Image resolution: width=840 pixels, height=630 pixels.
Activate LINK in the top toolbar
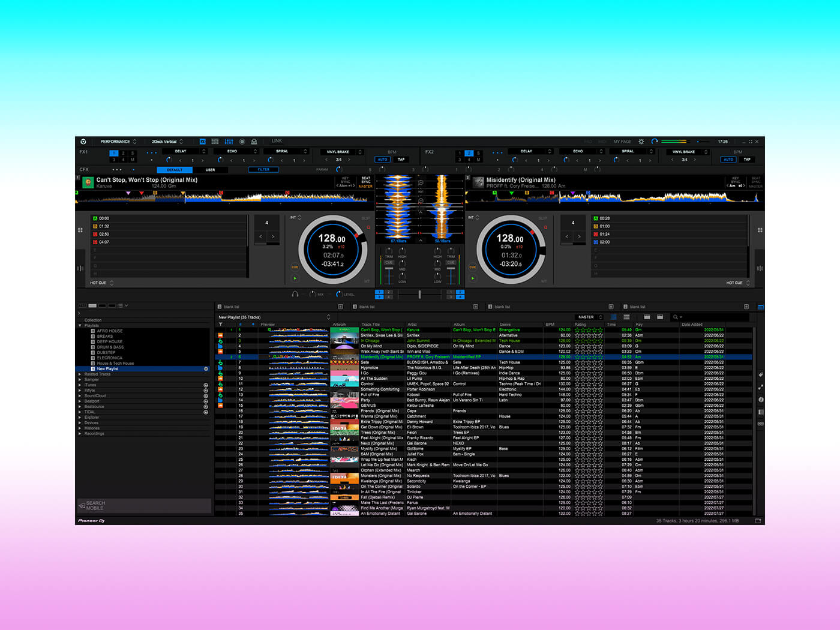coord(277,140)
